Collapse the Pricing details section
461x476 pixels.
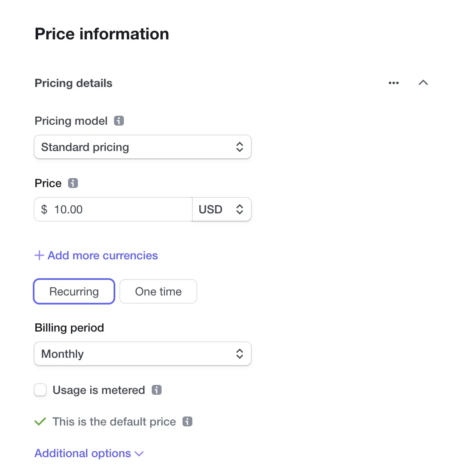click(x=423, y=82)
